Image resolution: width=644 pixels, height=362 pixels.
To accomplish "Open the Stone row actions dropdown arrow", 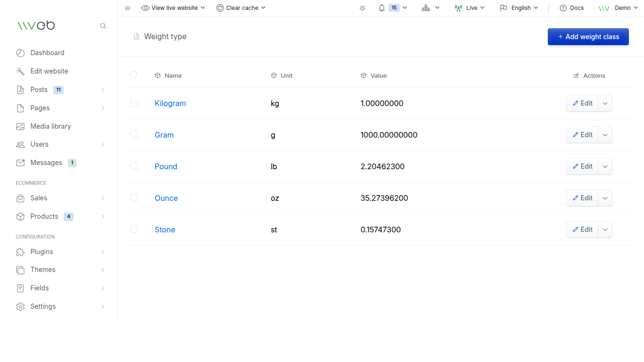I will click(x=605, y=230).
